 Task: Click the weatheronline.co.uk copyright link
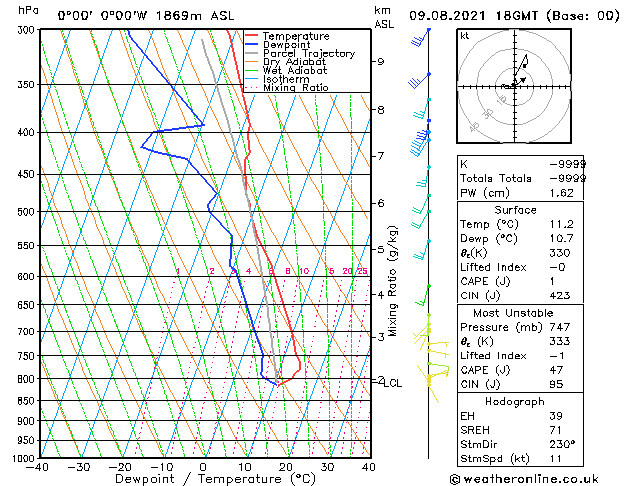[x=524, y=479]
